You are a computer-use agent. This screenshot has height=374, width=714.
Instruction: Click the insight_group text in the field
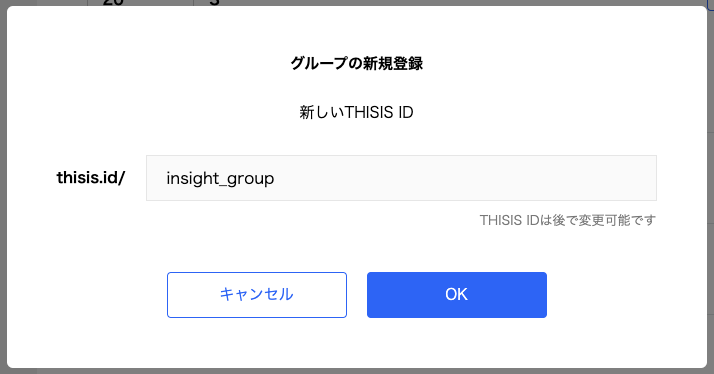click(x=220, y=178)
